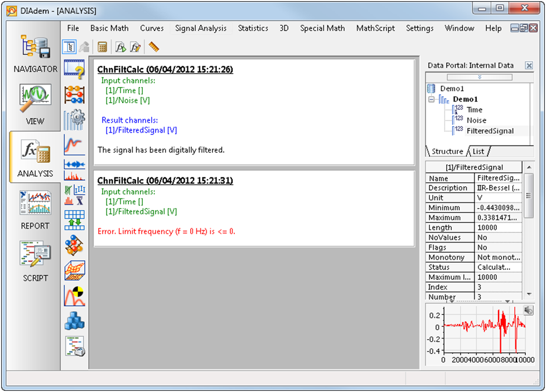Click the first ChnFiltCalc heading link
This screenshot has width=546, height=392.
click(165, 70)
